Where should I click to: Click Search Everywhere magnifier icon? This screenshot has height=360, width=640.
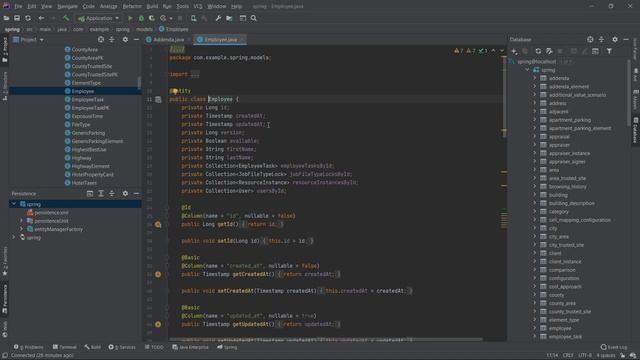point(254,18)
